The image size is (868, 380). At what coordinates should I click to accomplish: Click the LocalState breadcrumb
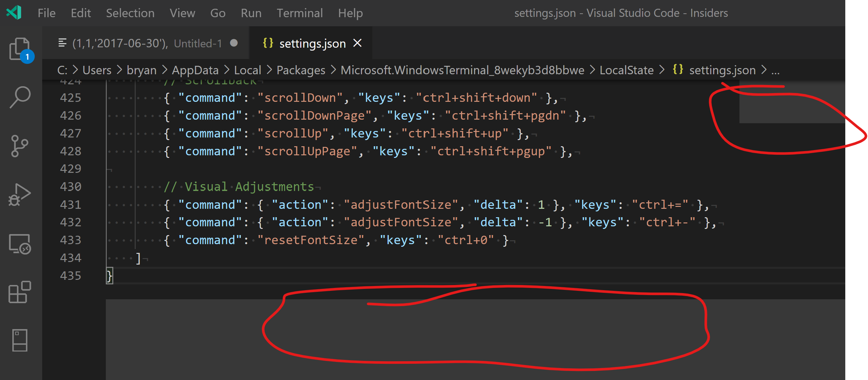(x=626, y=70)
